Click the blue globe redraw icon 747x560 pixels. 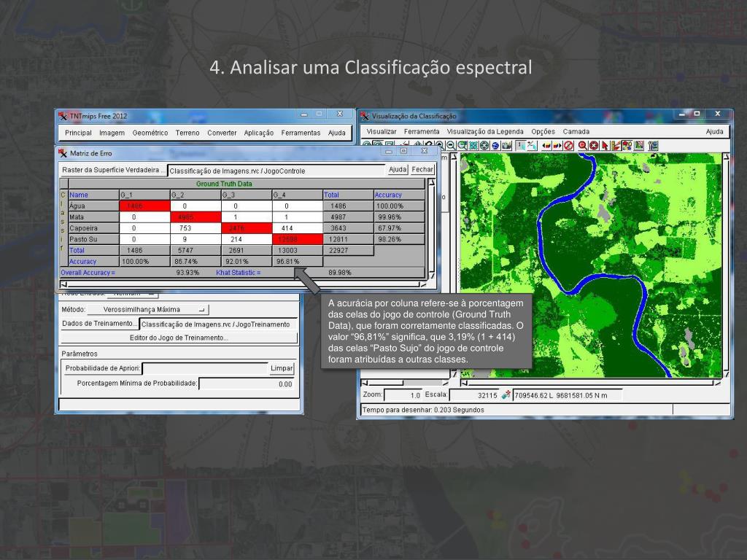495,146
